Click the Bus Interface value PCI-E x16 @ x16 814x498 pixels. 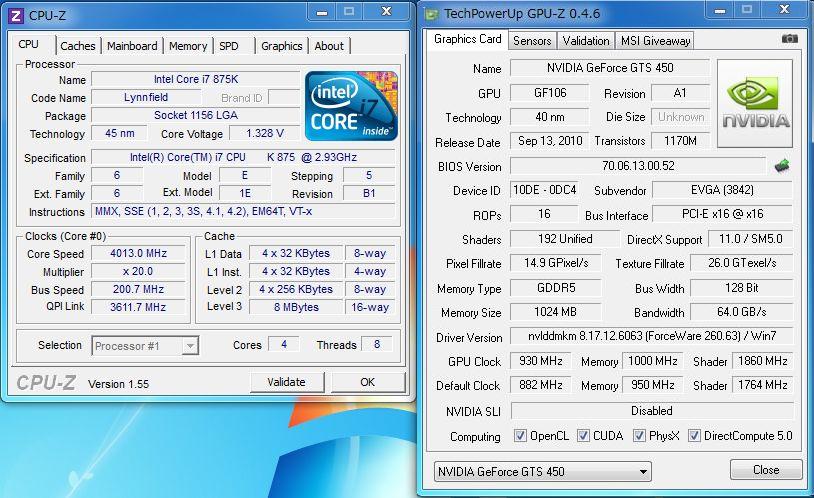[722, 214]
